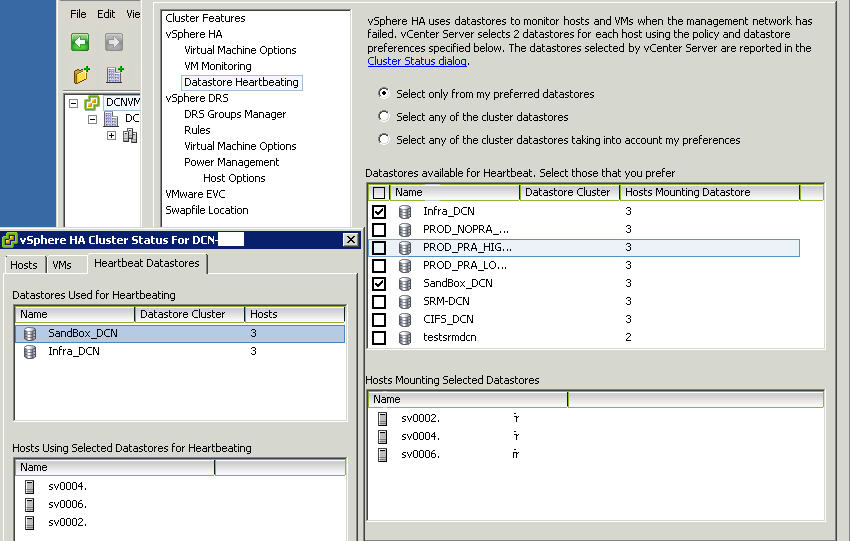Select Datastore Heartbeating in settings list
Image resolution: width=850 pixels, height=541 pixels.
[241, 82]
